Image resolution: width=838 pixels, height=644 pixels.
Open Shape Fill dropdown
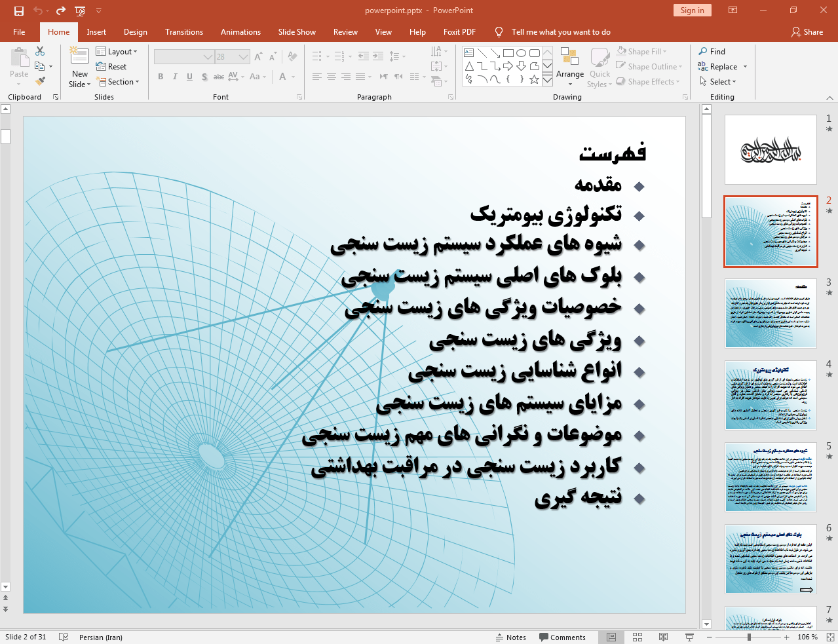(642, 51)
